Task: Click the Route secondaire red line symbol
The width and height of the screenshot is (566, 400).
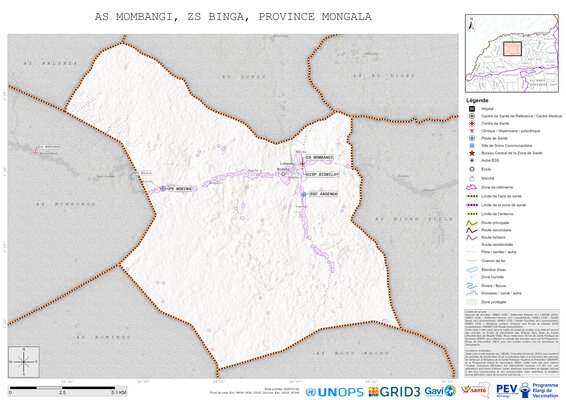Action: click(471, 230)
